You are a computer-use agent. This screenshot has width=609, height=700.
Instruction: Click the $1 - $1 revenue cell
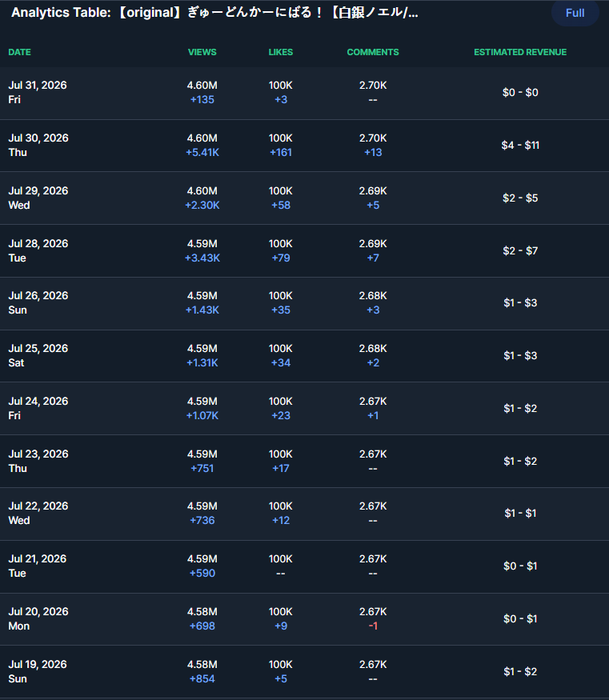coord(520,513)
